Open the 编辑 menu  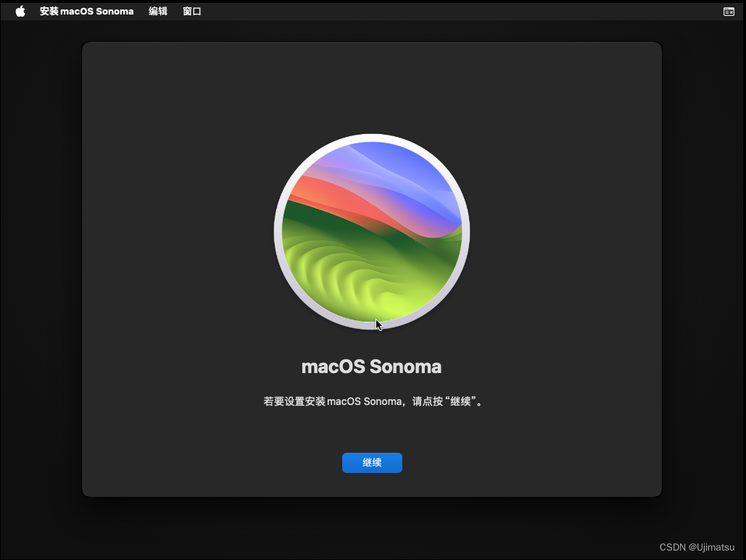point(158,12)
